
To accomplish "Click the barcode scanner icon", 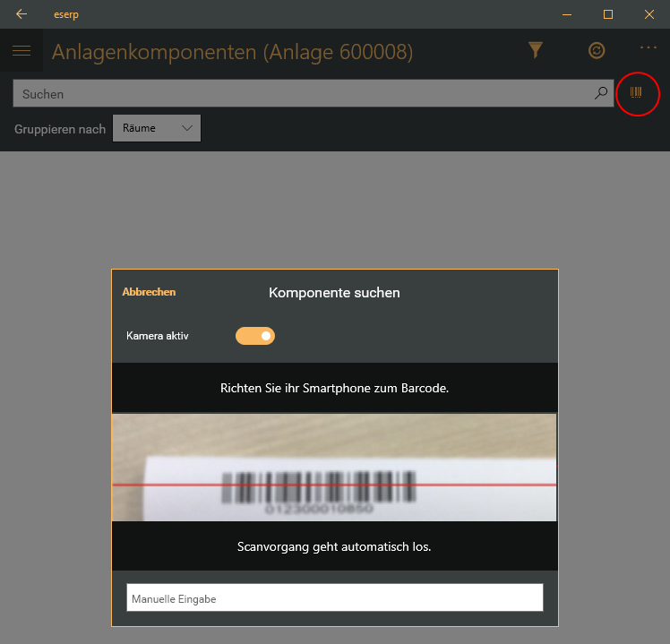I will click(637, 93).
